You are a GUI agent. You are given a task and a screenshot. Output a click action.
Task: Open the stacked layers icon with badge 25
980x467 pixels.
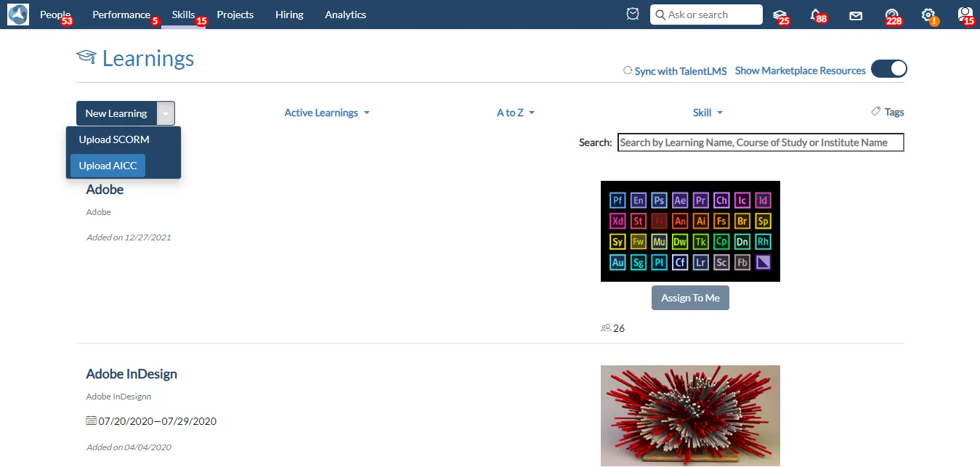pyautogui.click(x=779, y=15)
